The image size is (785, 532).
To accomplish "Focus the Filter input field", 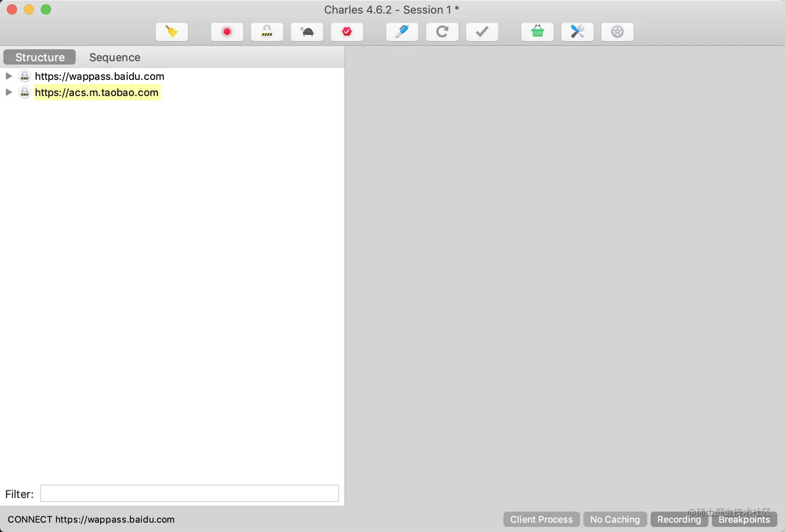I will point(190,494).
